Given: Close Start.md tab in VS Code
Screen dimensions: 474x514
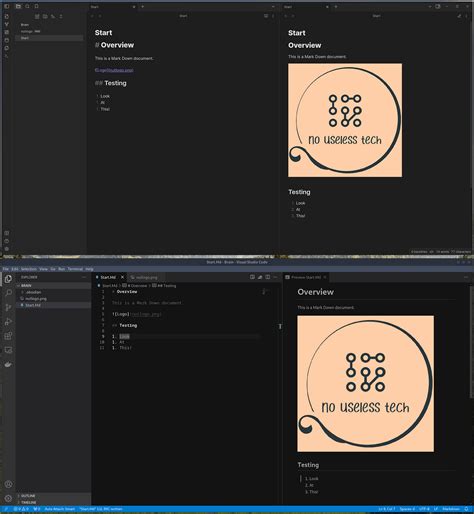Looking at the screenshot, I should coord(122,277).
